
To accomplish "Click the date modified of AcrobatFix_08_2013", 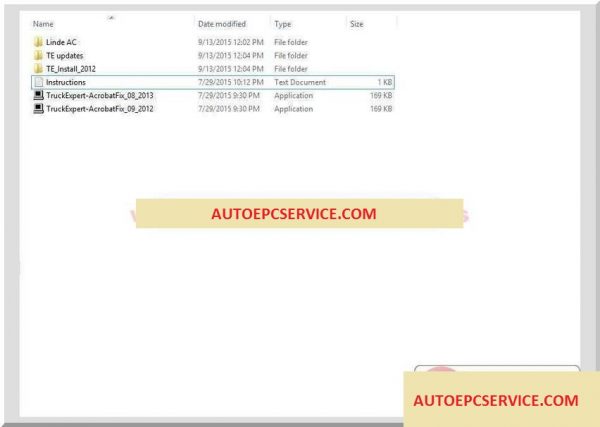I will [229, 95].
